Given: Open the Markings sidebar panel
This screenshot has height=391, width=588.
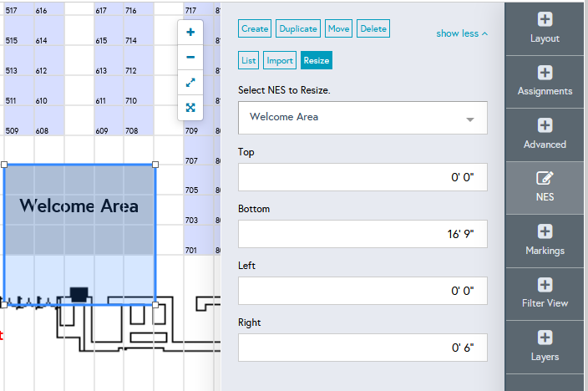Looking at the screenshot, I should click(545, 240).
